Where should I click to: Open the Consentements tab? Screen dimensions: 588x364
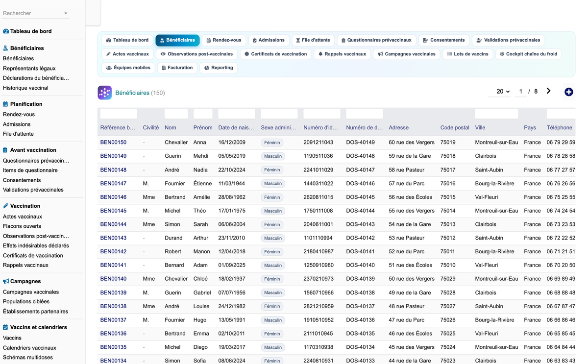[444, 40]
